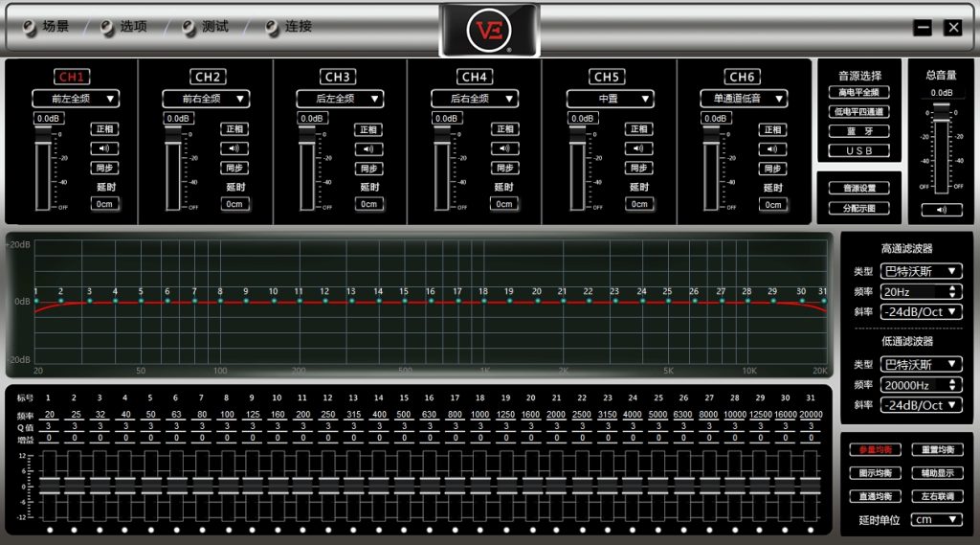The width and height of the screenshot is (980, 545).
Task: Click CH1 volume fader handle
Action: 43,135
